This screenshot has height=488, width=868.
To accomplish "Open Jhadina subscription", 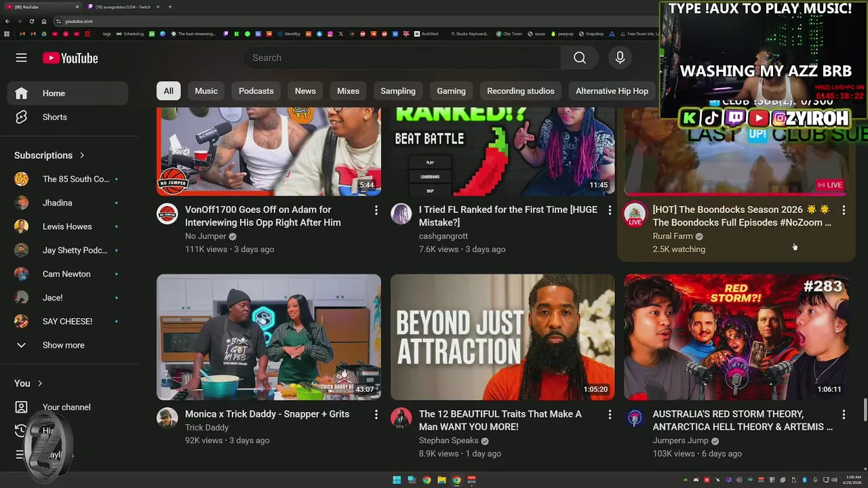I will (68, 203).
